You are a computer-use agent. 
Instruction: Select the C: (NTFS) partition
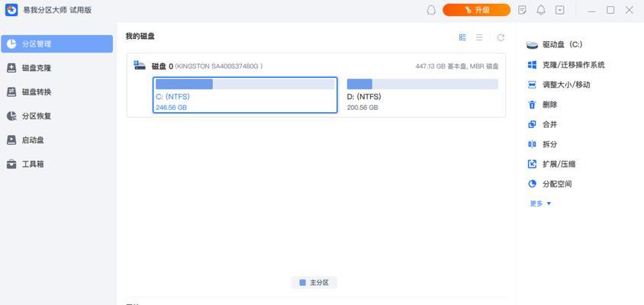click(x=245, y=95)
